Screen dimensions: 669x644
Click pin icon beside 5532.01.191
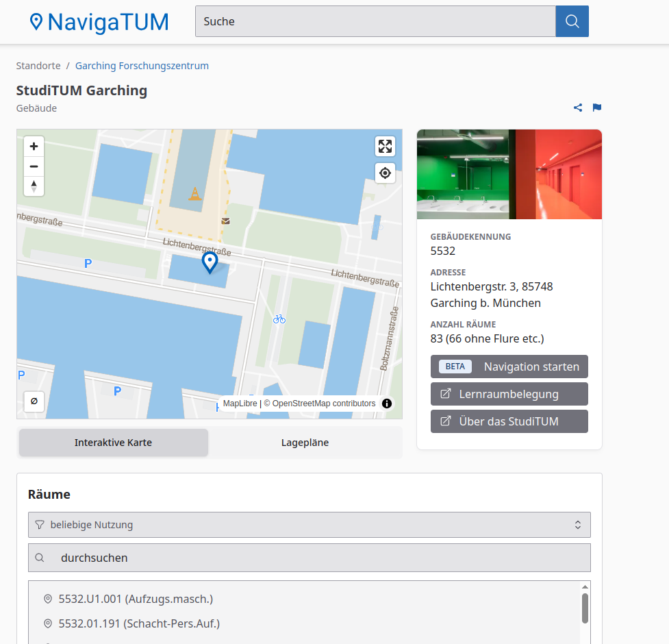tap(48, 623)
